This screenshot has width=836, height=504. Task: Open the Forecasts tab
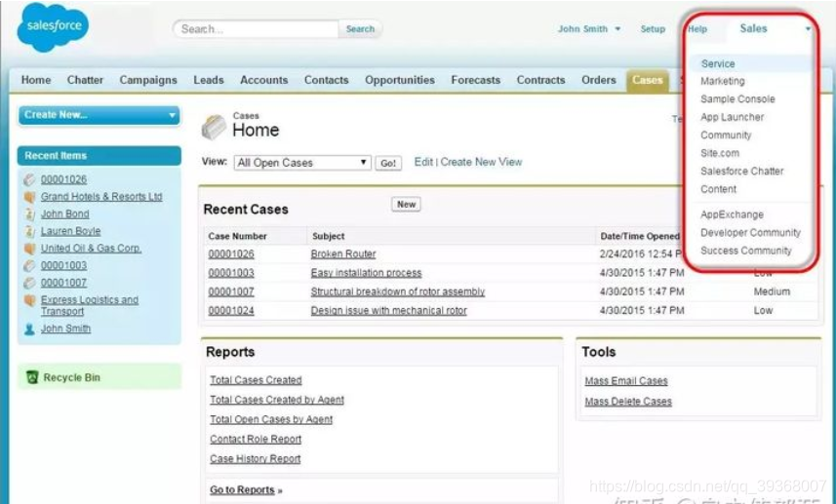(x=476, y=80)
